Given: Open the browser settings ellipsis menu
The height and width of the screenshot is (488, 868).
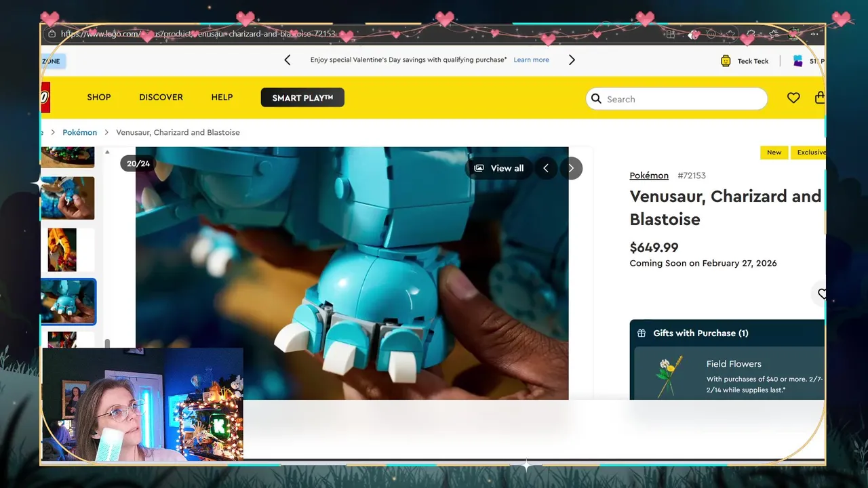Looking at the screenshot, I should click(814, 34).
